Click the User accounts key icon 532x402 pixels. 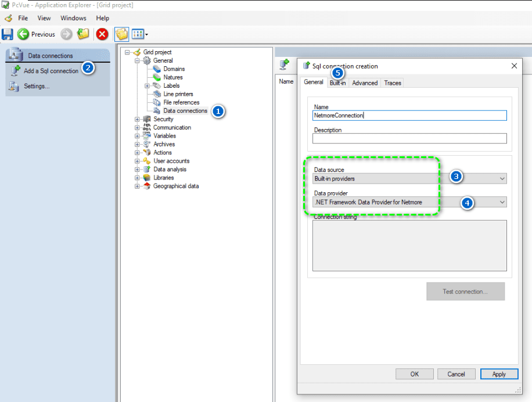(x=146, y=161)
